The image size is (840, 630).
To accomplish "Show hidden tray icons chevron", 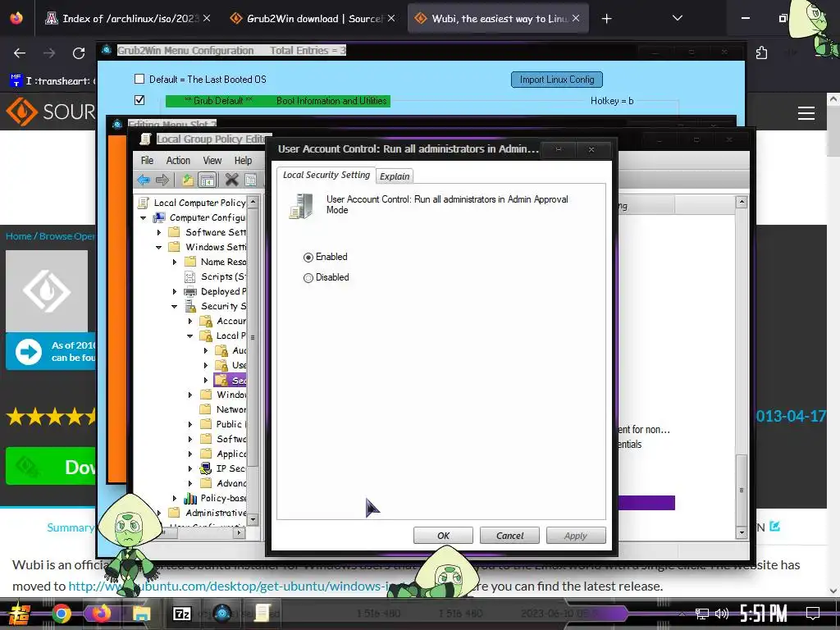I will point(682,614).
